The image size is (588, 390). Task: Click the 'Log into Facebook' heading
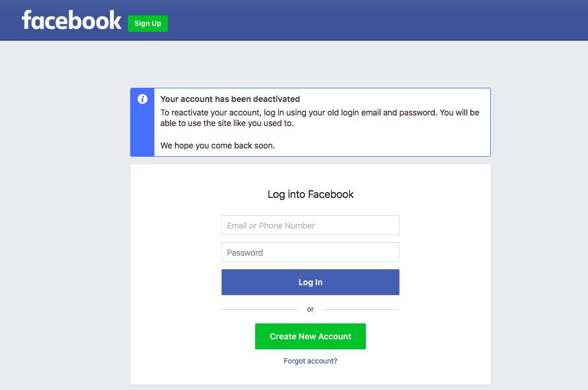[x=310, y=194]
